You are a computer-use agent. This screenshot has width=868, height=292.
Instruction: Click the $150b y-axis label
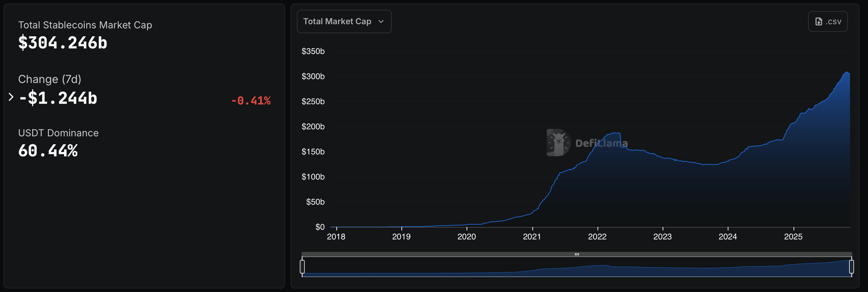click(313, 152)
